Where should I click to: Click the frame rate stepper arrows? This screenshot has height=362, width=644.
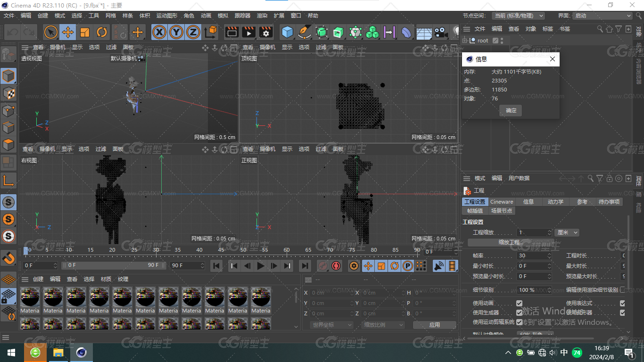[549, 255]
